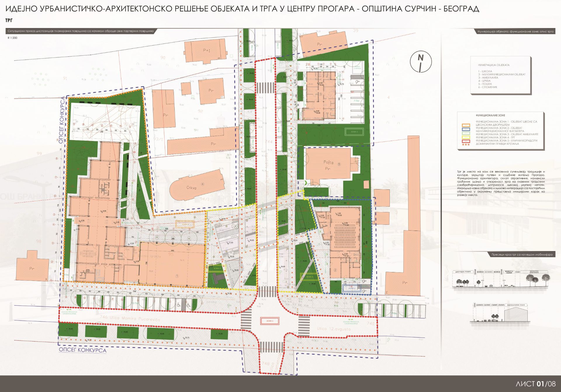
Task: Click the Crkva building label
Action: tap(191, 188)
